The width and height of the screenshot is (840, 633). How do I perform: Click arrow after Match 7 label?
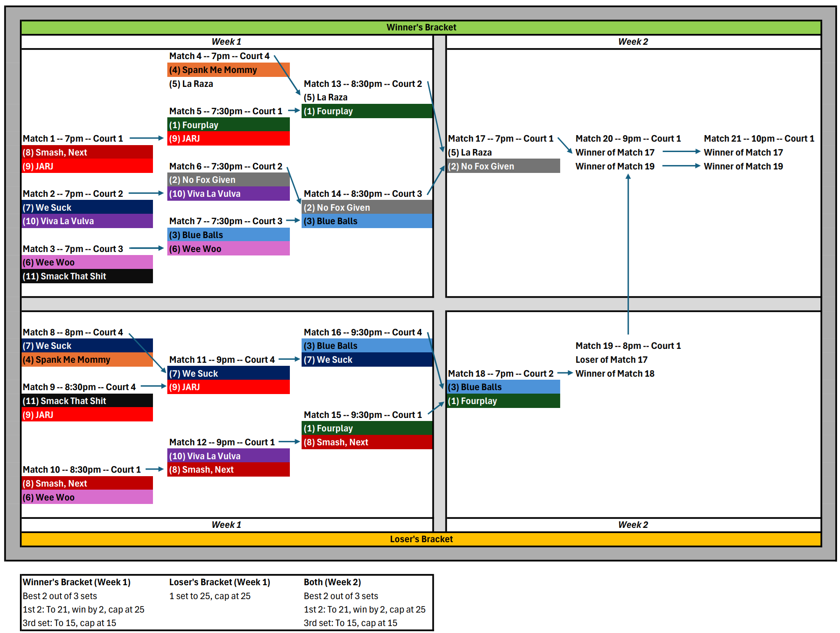(x=293, y=221)
